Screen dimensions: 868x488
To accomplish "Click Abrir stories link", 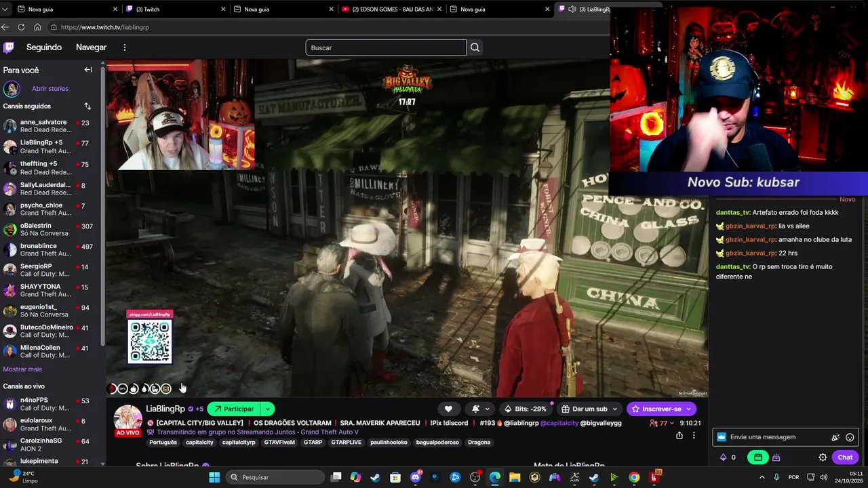I will click(x=50, y=89).
